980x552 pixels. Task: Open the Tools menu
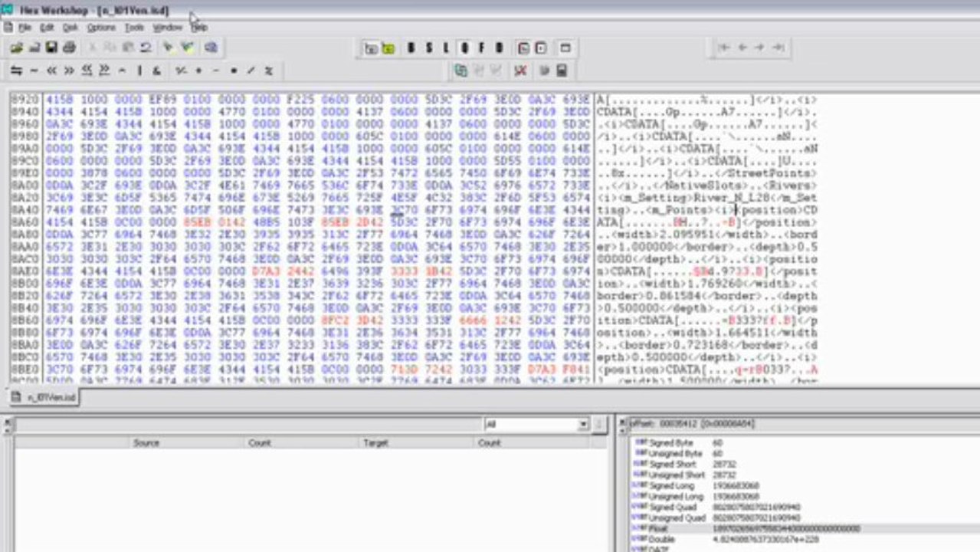pos(134,28)
